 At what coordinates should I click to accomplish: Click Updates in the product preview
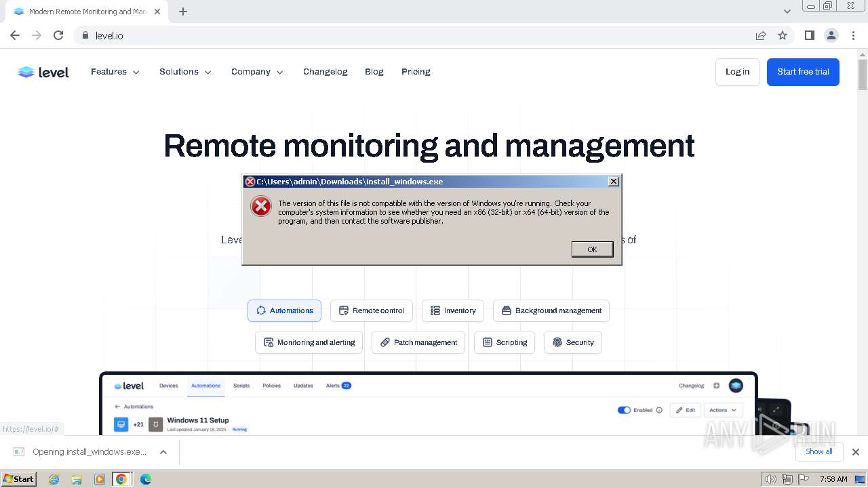click(303, 386)
